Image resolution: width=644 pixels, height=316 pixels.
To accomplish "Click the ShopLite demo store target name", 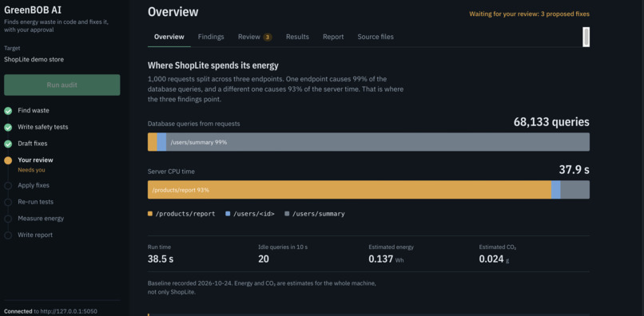I will pyautogui.click(x=34, y=60).
